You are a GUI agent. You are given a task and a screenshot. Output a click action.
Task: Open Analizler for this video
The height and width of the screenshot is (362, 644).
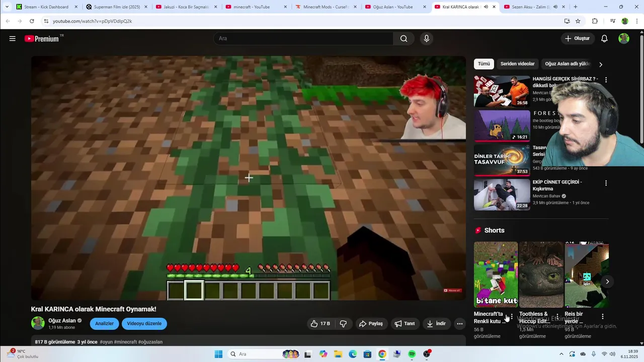click(x=104, y=324)
